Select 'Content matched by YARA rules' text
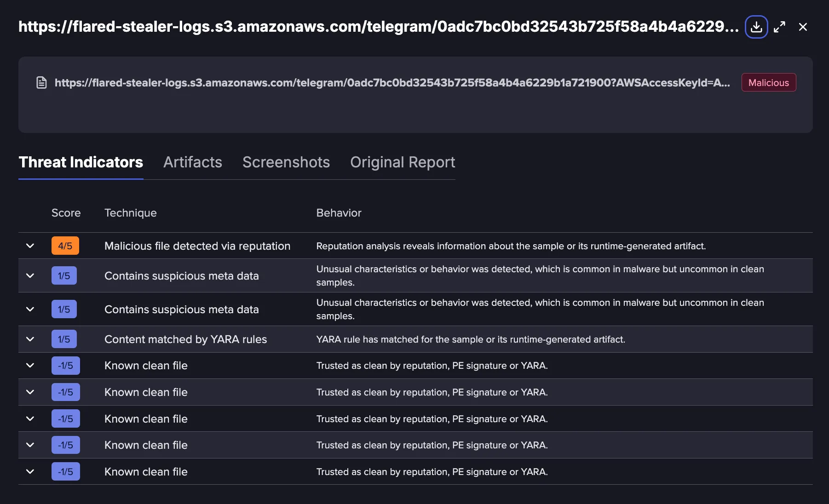 (185, 339)
